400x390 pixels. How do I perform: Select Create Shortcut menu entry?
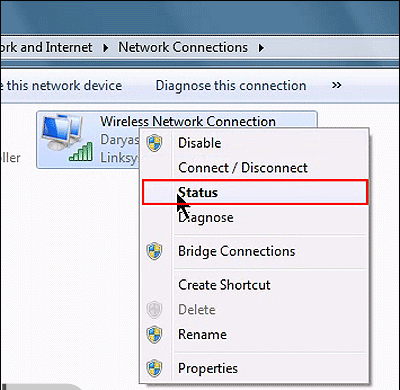[255, 285]
